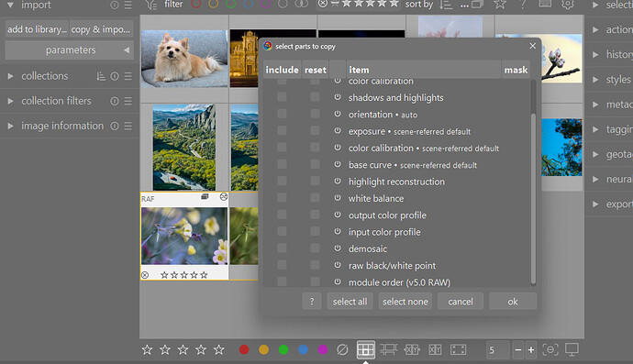
Task: Tick reset checkbox for orientation
Action: coord(315,114)
